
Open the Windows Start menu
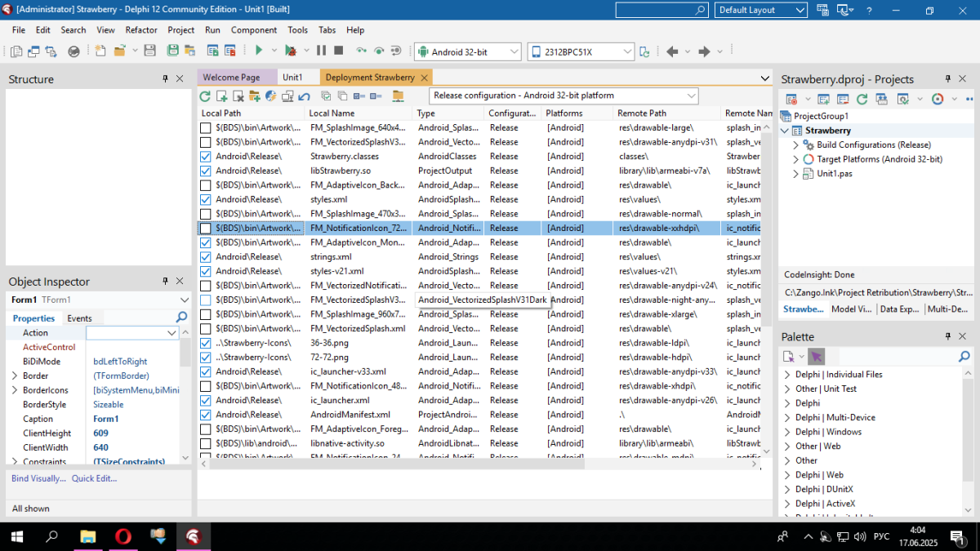click(x=16, y=536)
